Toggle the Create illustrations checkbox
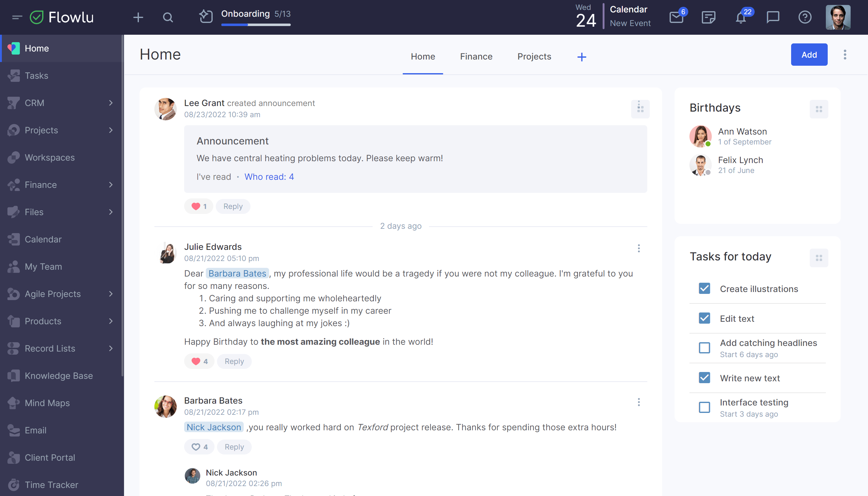 (704, 289)
